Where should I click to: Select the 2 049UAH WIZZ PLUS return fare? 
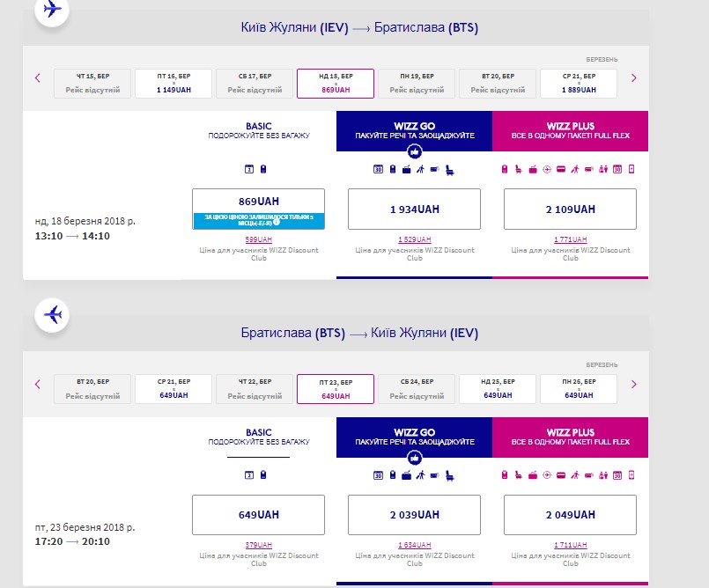[571, 515]
